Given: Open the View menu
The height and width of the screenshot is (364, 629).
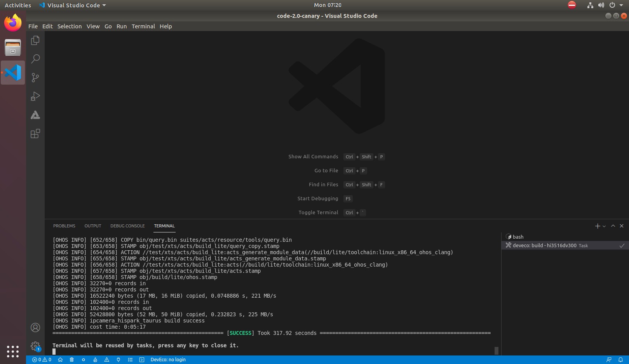Looking at the screenshot, I should (93, 26).
